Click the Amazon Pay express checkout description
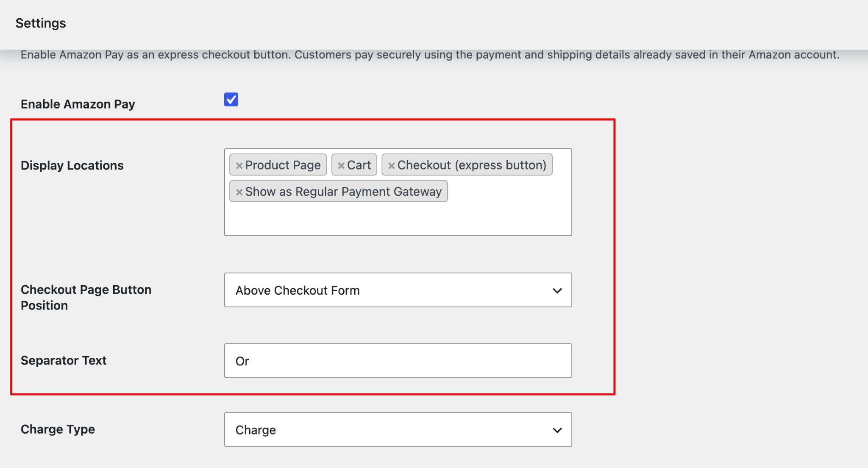868x468 pixels. [430, 55]
